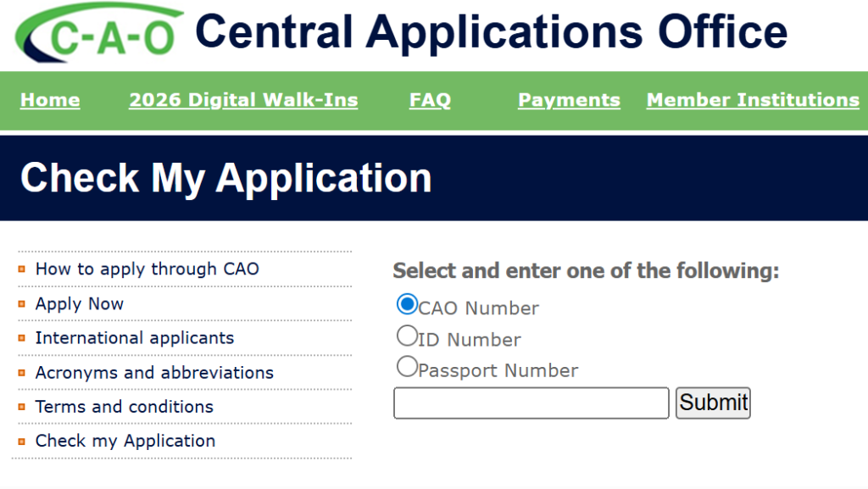The width and height of the screenshot is (868, 489).
Task: Navigate to 2026 Digital Walk-Ins
Action: pos(242,100)
